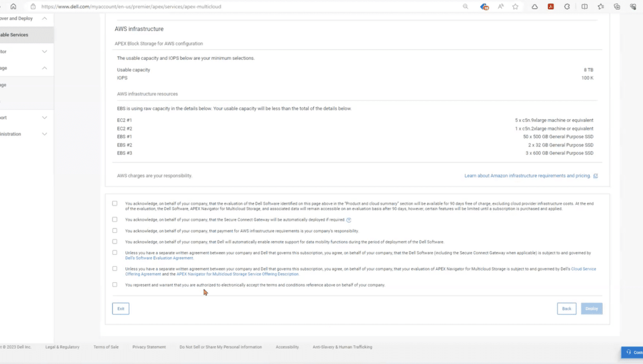This screenshot has width=643, height=364.
Task: Click '5 x c5n.9xlarge machine or equivalent' text
Action: [x=554, y=120]
